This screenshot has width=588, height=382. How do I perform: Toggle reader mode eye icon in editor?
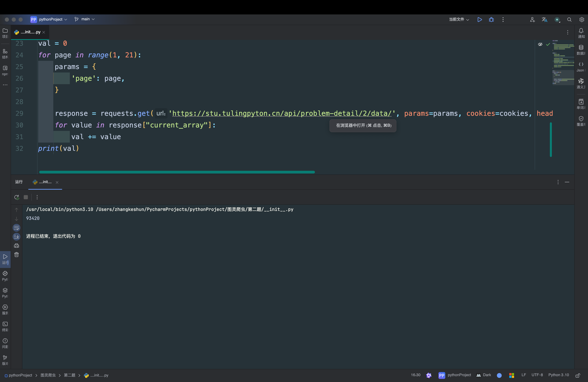[x=540, y=44]
